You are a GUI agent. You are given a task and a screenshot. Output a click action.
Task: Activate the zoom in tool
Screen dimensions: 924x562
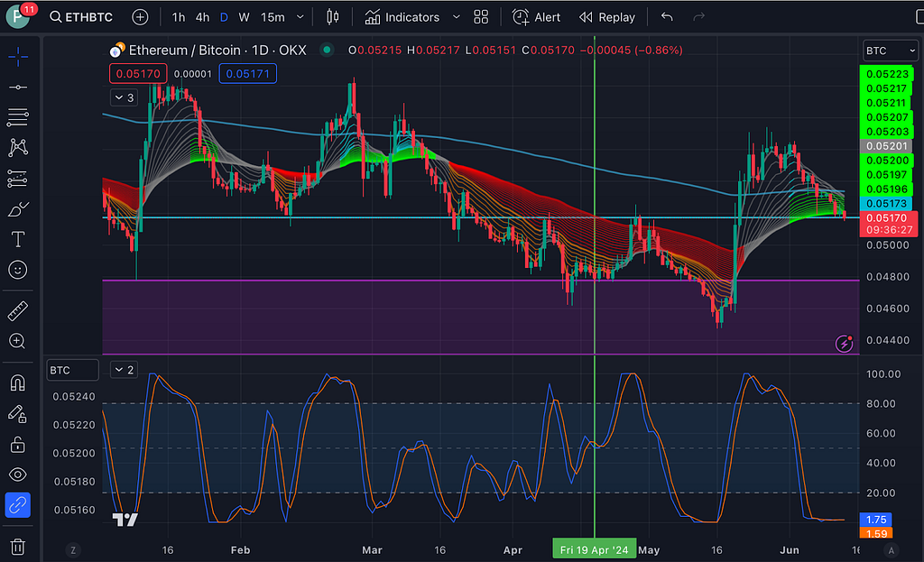point(18,341)
